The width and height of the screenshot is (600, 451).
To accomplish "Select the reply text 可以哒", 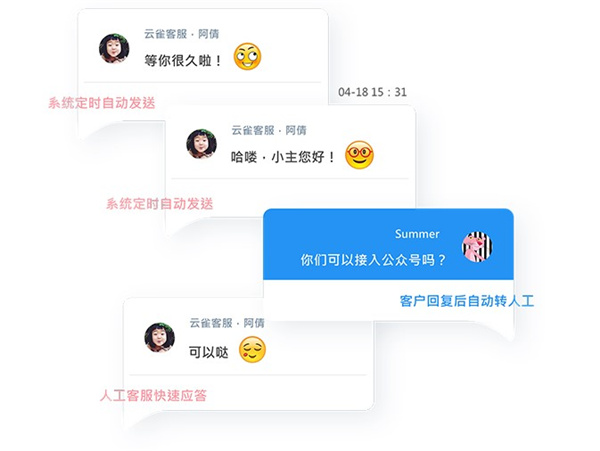I will click(x=209, y=352).
